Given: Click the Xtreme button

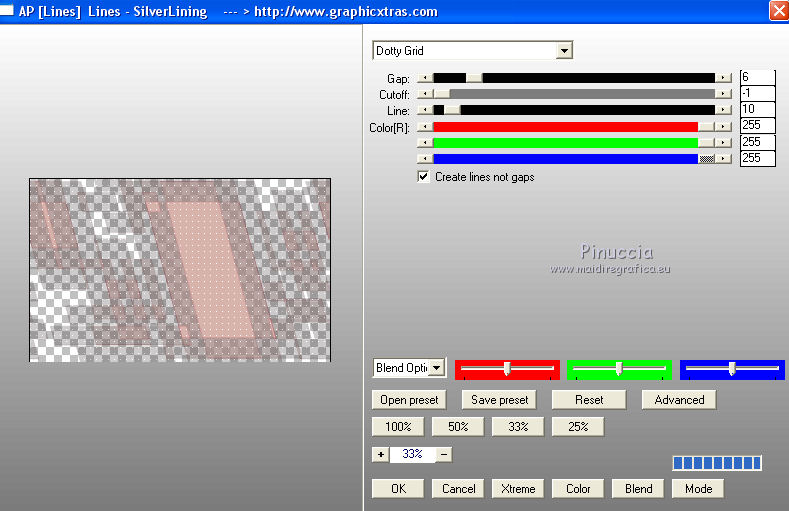Looking at the screenshot, I should click(x=518, y=489).
